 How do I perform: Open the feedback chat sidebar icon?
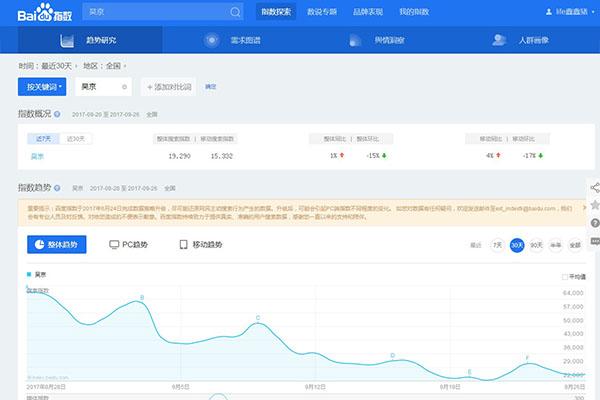click(x=594, y=241)
